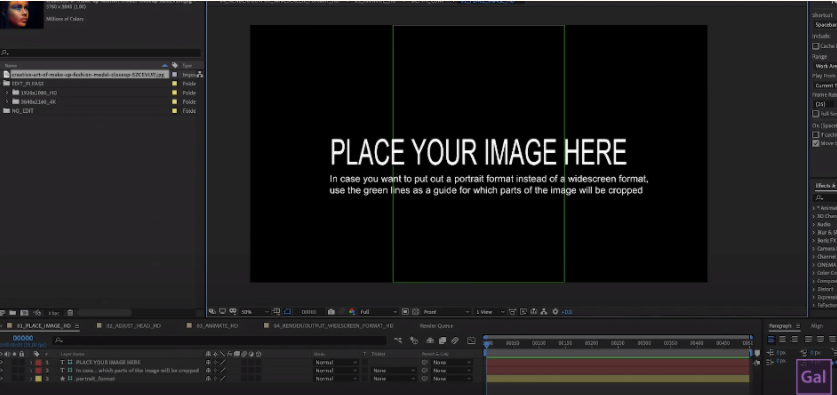Toggle the pixel aspect ratio correction icon

pyautogui.click(x=512, y=312)
